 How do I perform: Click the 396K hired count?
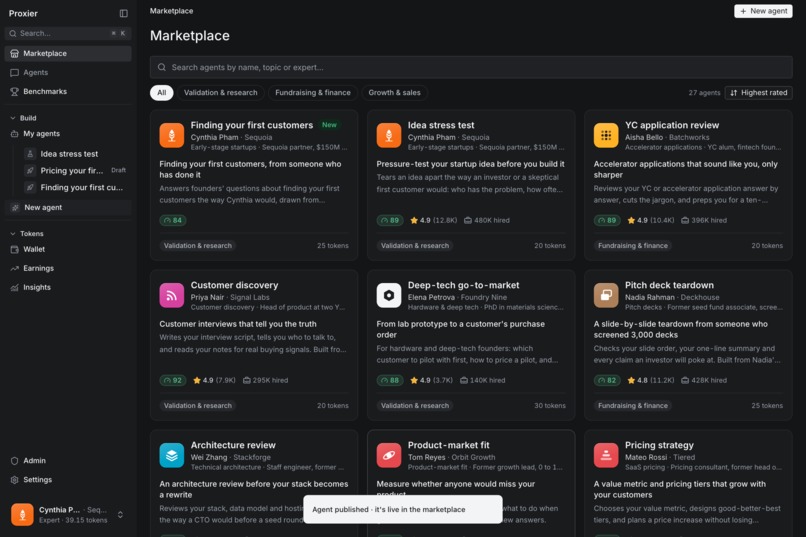704,220
